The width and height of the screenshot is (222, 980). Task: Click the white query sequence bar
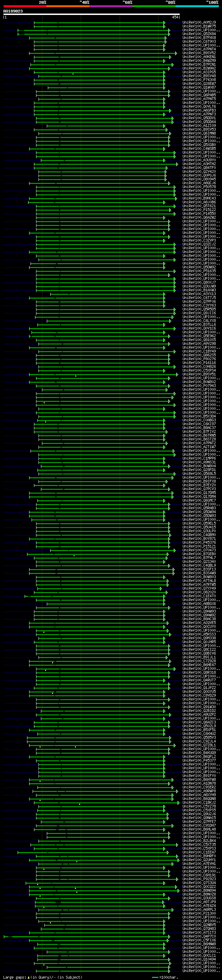tap(92, 15)
